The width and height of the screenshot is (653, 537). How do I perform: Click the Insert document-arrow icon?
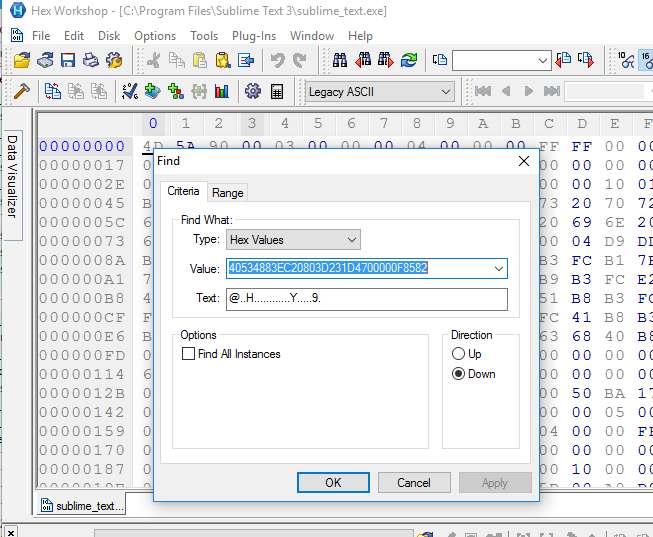246,60
